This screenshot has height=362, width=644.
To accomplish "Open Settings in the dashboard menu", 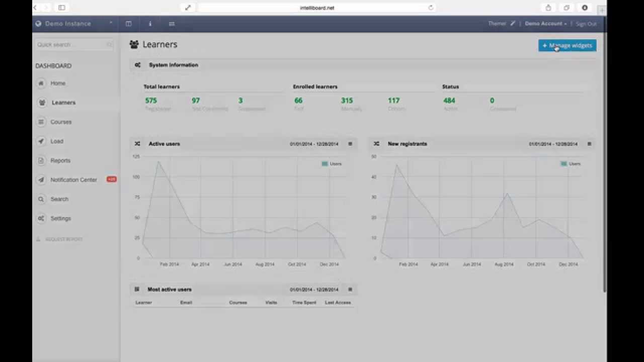I will (60, 219).
